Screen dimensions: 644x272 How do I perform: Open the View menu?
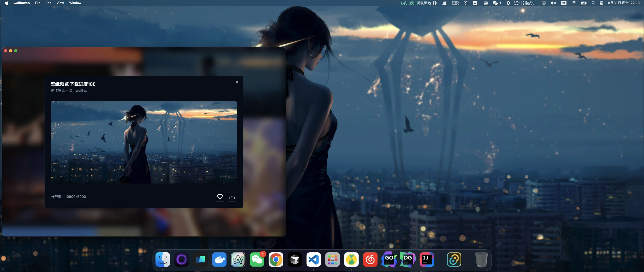click(60, 3)
